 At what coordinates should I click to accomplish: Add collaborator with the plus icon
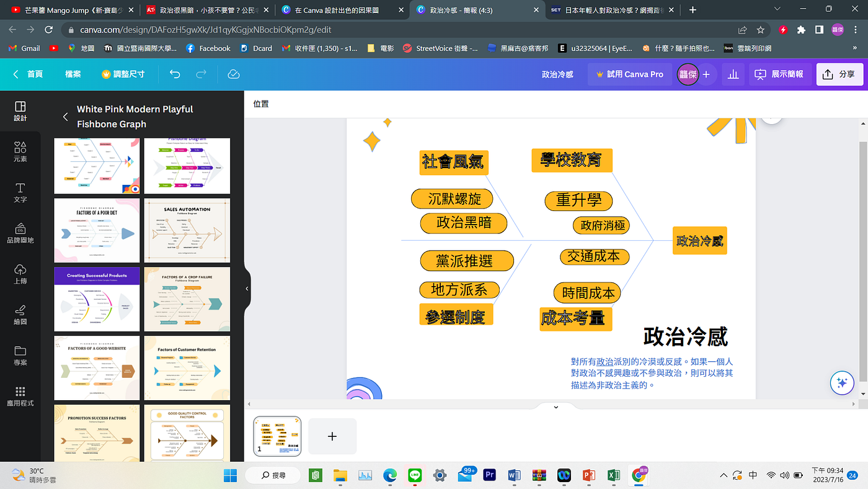(x=706, y=74)
